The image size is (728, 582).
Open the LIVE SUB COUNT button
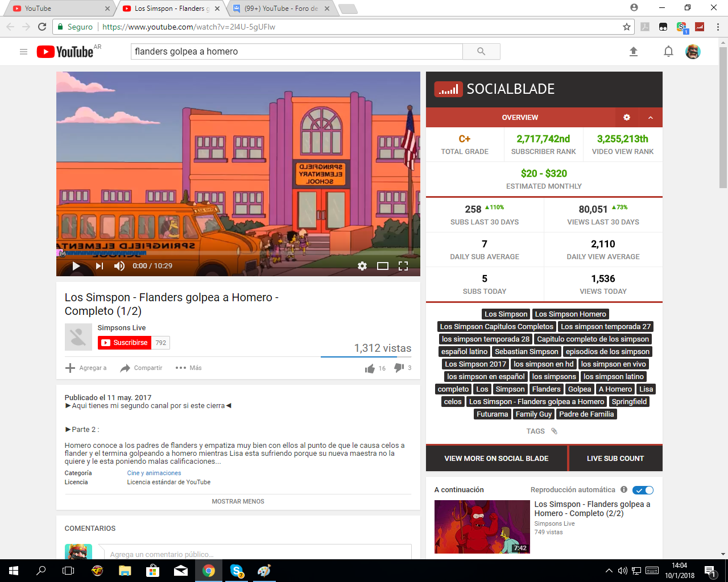point(615,459)
